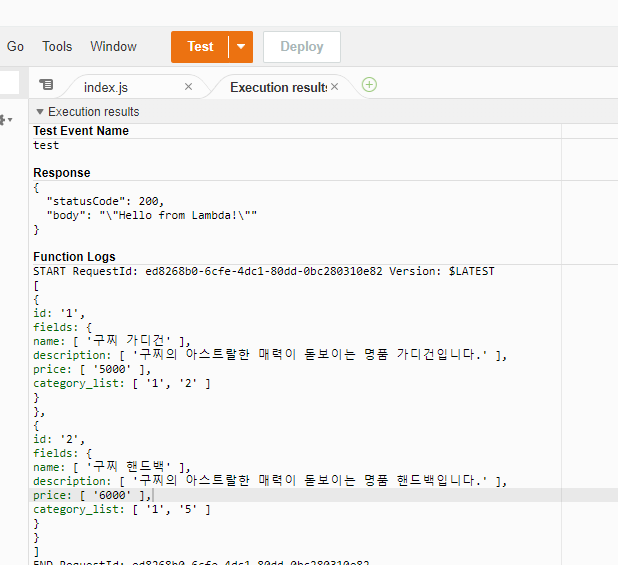The image size is (618, 565).
Task: Collapse the Execution results section
Action: (x=40, y=112)
